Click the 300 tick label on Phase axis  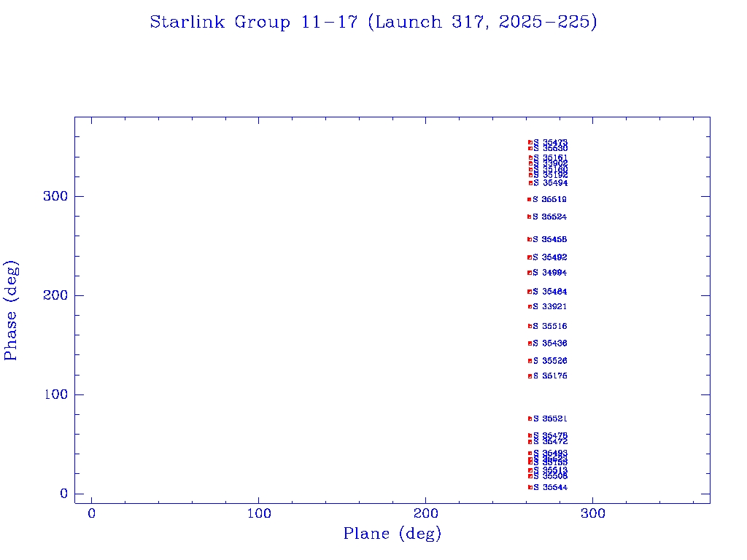click(55, 196)
